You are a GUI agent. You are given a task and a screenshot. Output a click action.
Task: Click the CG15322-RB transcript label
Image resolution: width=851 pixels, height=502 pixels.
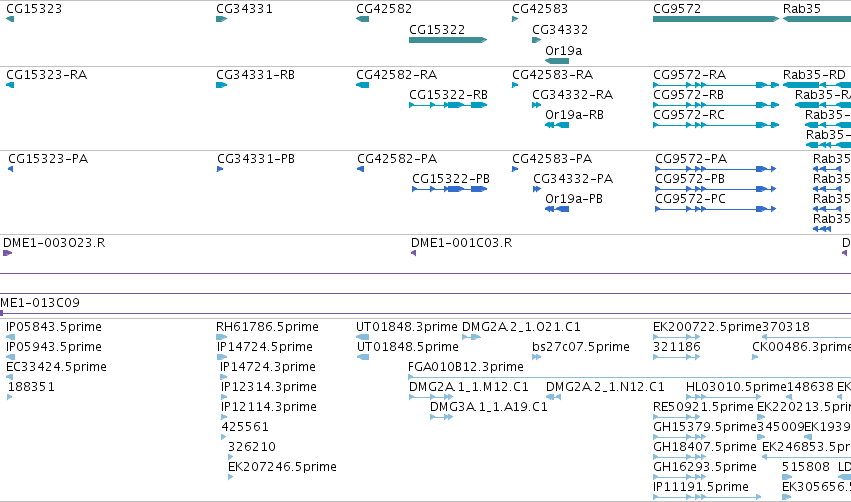point(448,94)
